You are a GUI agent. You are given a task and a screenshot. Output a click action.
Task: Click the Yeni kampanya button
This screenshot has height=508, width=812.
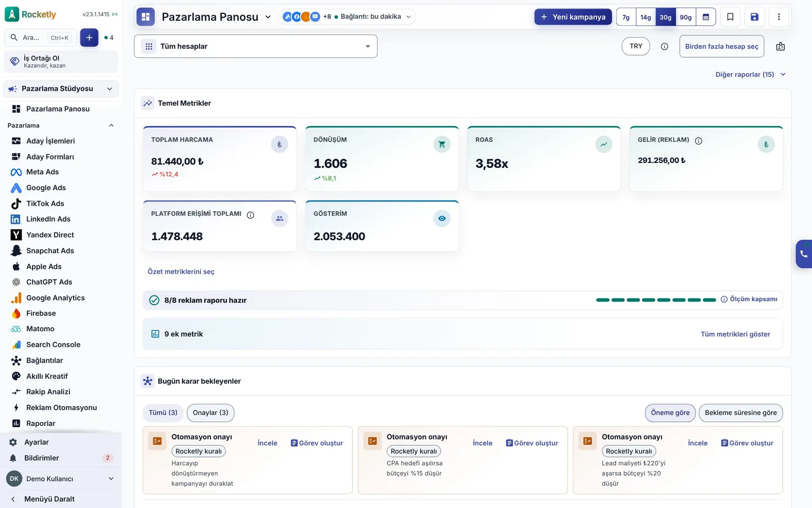[573, 17]
